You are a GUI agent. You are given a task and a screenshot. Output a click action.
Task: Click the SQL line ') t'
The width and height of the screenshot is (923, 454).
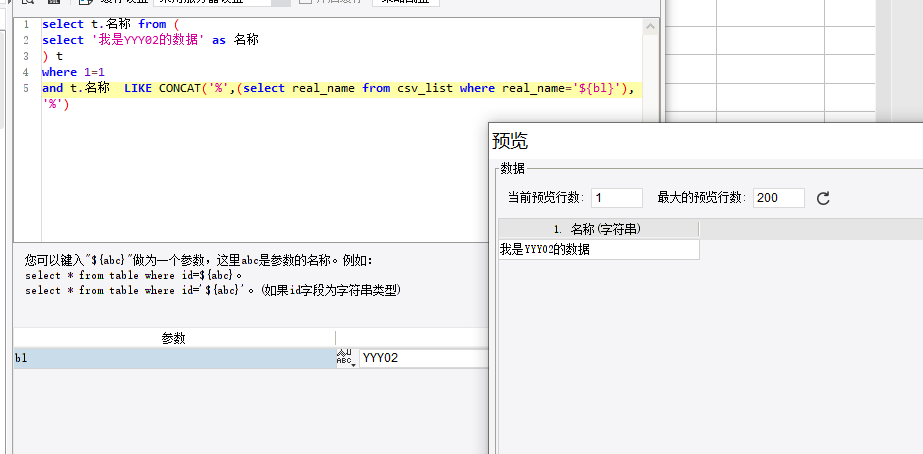(52, 56)
